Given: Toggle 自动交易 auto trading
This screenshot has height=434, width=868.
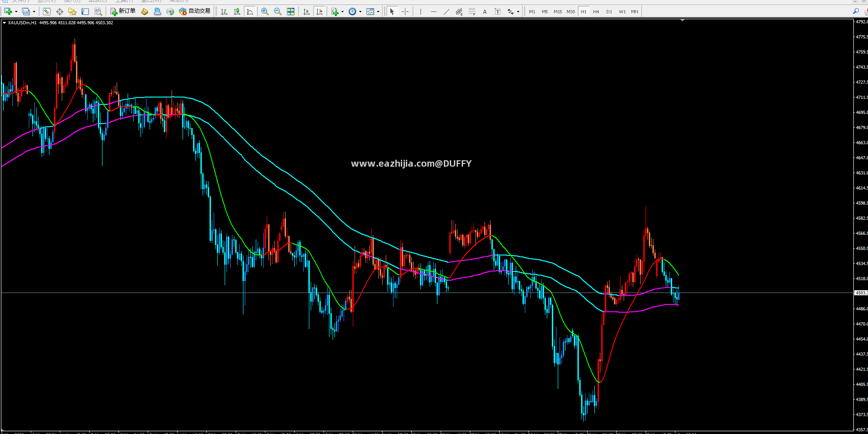Looking at the screenshot, I should point(195,11).
